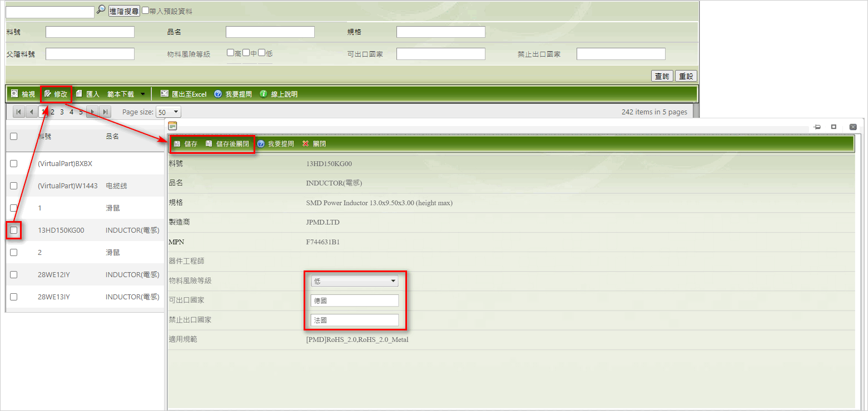Check the 13HD150KG00 row
The width and height of the screenshot is (868, 411).
point(14,230)
